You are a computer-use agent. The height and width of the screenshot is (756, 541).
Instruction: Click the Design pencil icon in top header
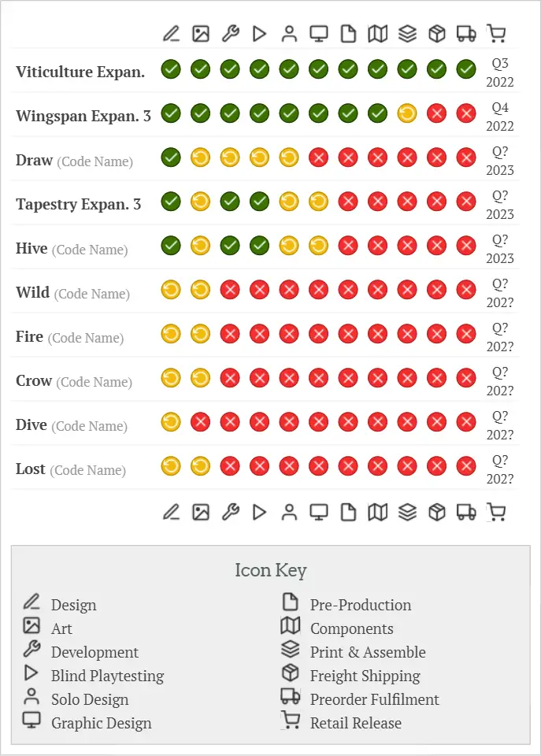[x=171, y=34]
